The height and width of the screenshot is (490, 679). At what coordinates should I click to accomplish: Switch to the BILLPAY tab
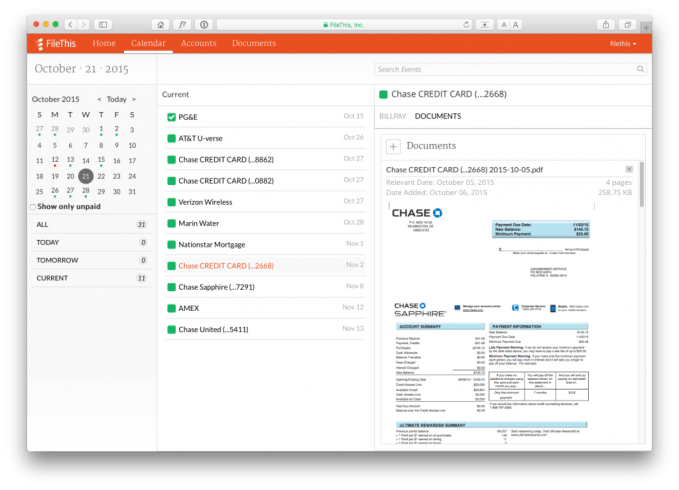click(393, 116)
